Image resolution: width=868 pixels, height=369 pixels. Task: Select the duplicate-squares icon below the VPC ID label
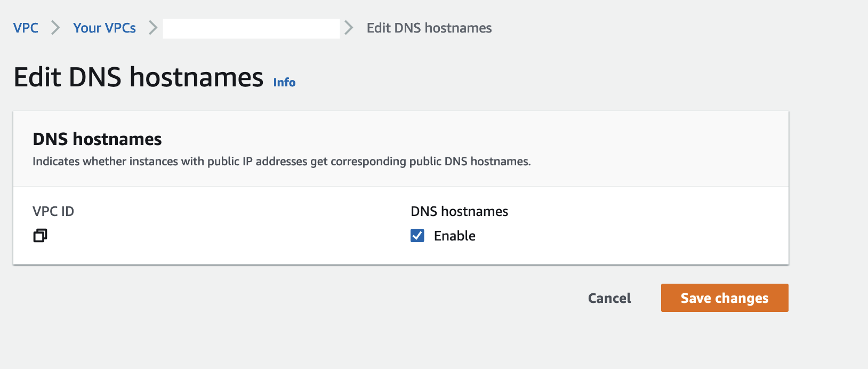(39, 235)
